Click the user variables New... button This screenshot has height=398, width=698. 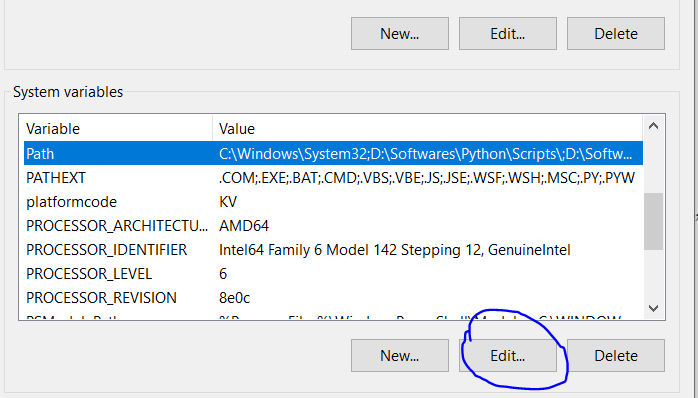(x=399, y=33)
